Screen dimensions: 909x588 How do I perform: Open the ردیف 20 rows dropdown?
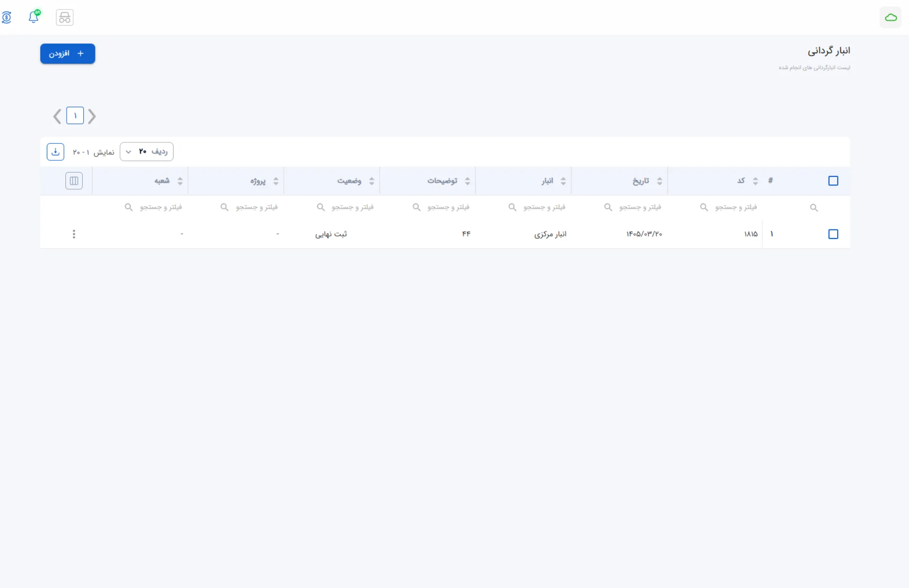point(147,152)
